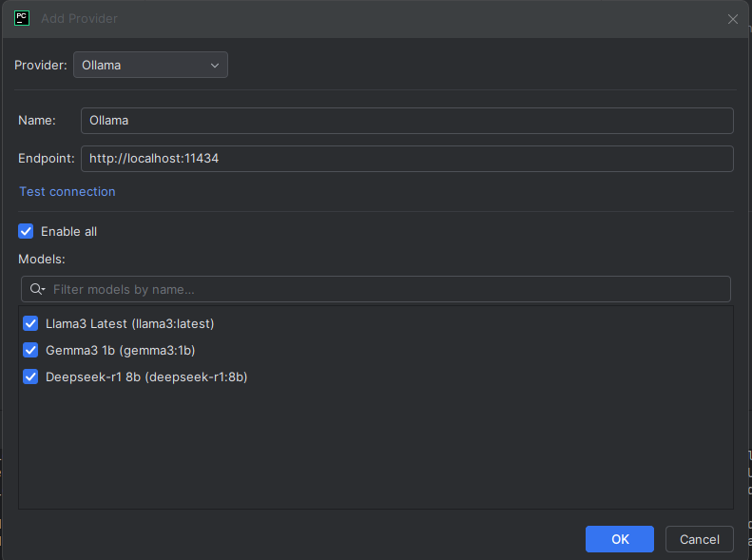Viewport: 752px width, 560px height.
Task: Click Test connection link
Action: click(x=67, y=191)
